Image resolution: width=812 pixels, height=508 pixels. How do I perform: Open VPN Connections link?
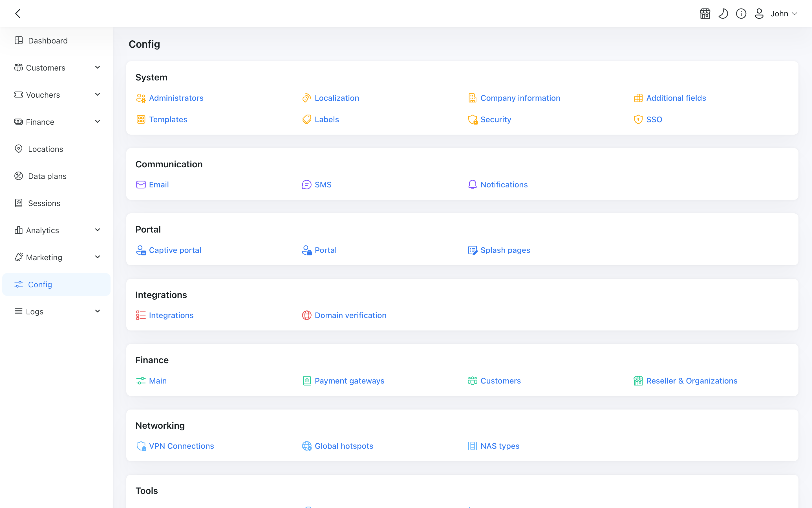[x=181, y=446]
